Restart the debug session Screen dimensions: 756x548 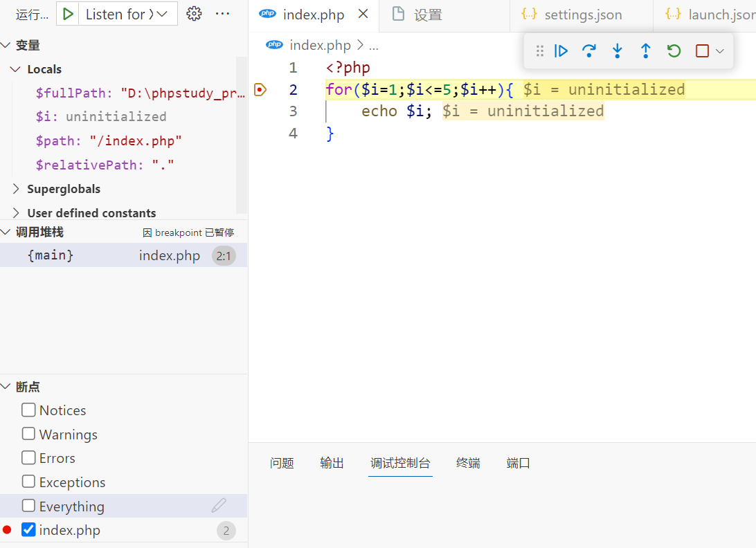pos(674,51)
